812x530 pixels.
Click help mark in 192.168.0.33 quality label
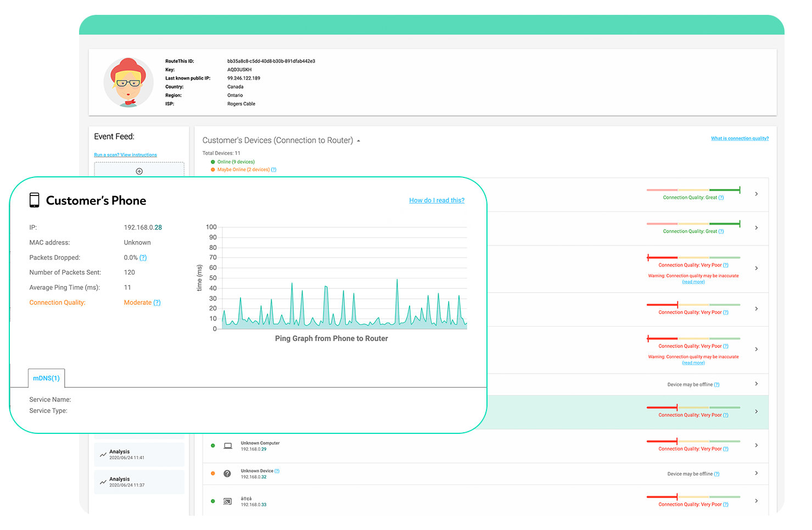click(x=726, y=505)
